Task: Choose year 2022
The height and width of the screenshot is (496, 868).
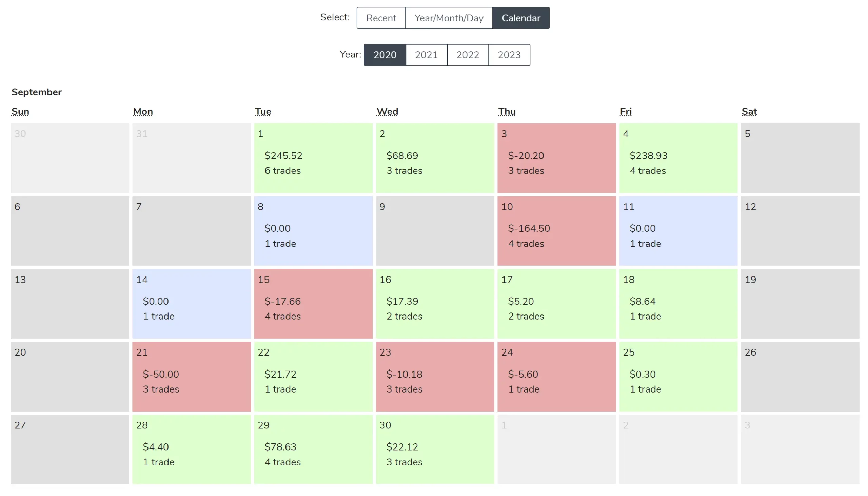Action: [467, 55]
